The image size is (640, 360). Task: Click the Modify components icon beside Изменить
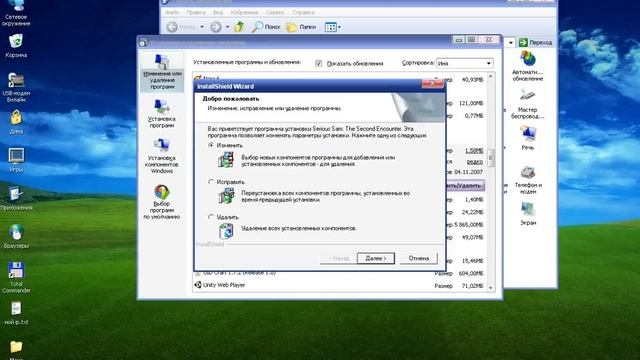click(226, 160)
